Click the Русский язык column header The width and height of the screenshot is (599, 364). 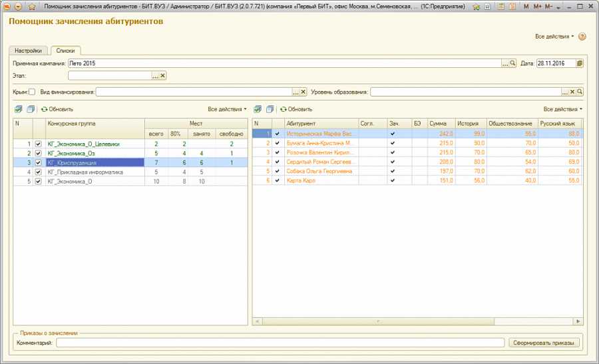560,123
